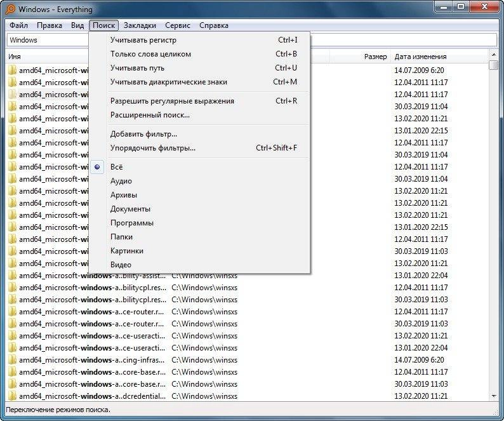Open the Вид menu
Viewport: 504px width, 421px height.
point(77,25)
